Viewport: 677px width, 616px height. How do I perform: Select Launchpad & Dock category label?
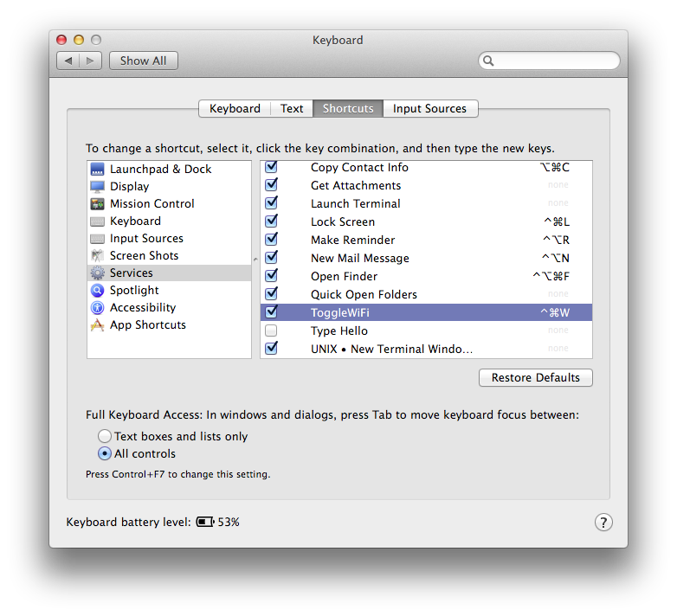pos(161,169)
